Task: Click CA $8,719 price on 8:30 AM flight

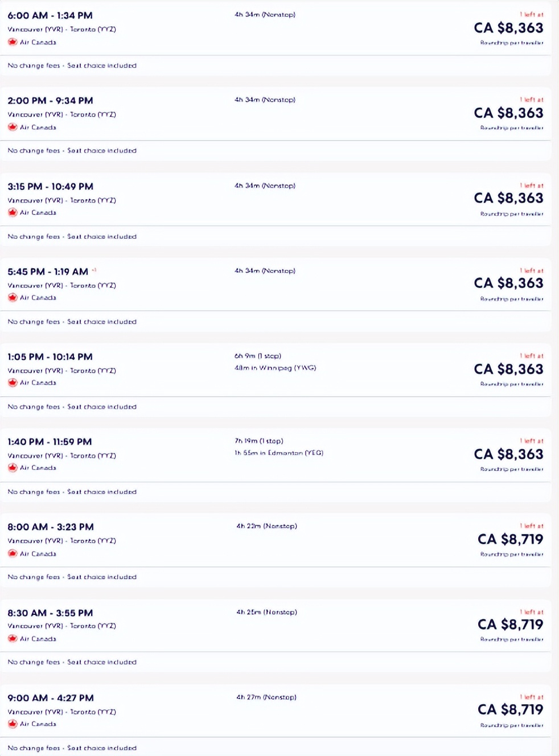Action: pyautogui.click(x=510, y=624)
